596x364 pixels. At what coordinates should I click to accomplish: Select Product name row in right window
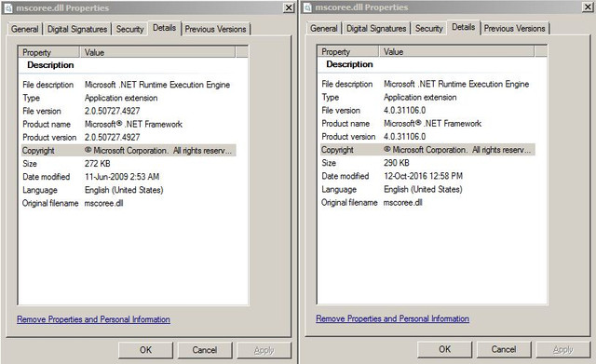[x=427, y=124]
